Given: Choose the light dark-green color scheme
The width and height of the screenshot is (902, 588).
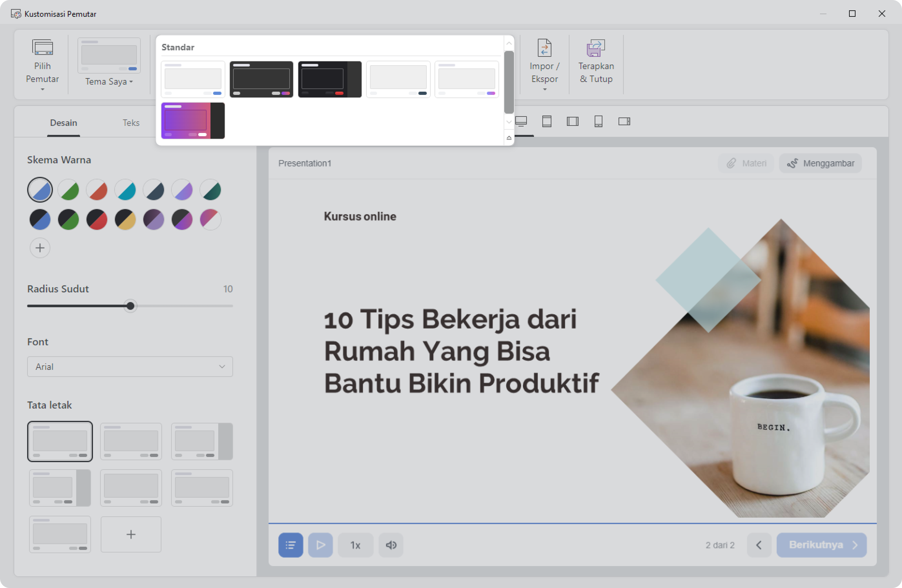Looking at the screenshot, I should [210, 189].
